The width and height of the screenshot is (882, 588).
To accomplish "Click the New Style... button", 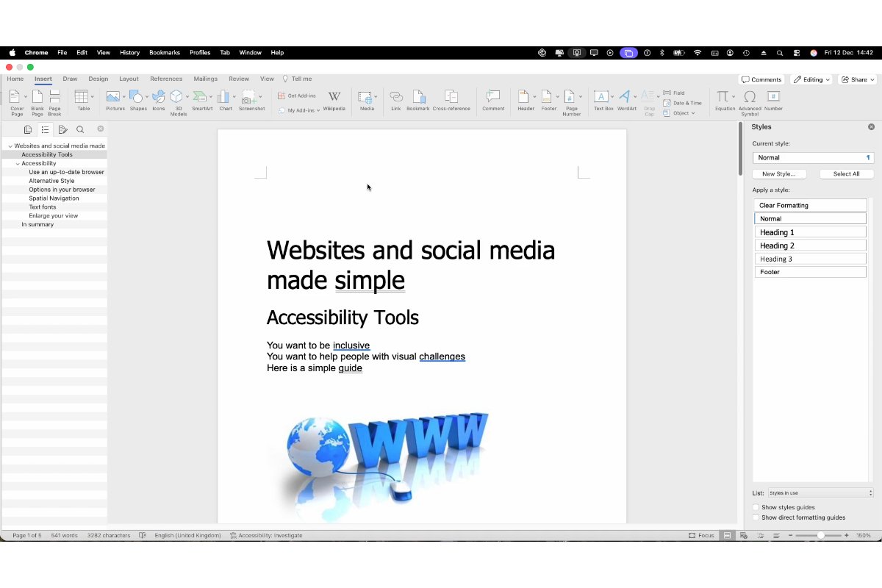I will pyautogui.click(x=778, y=174).
